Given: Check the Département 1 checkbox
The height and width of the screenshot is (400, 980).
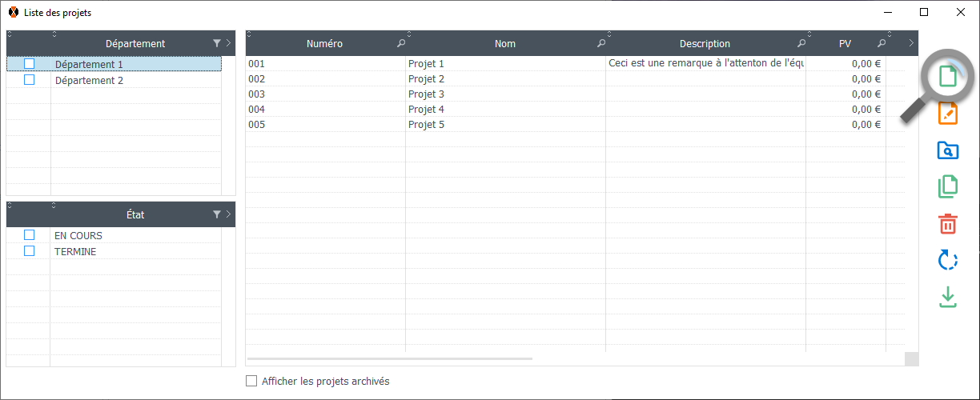Looking at the screenshot, I should (x=30, y=64).
